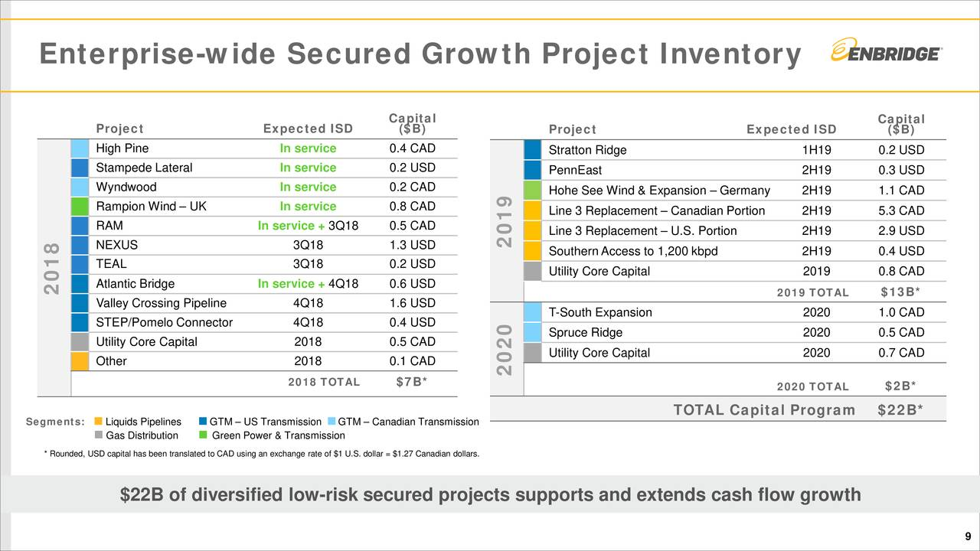Image resolution: width=980 pixels, height=551 pixels.
Task: Click the '0.7 CAD' Utility Core Capital 2020 value
Action: coord(902,353)
